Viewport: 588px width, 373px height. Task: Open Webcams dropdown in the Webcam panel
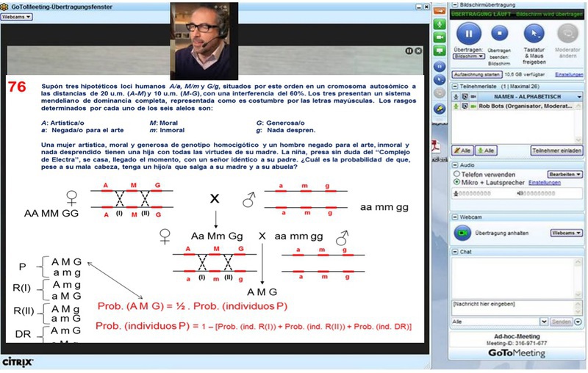pos(565,233)
